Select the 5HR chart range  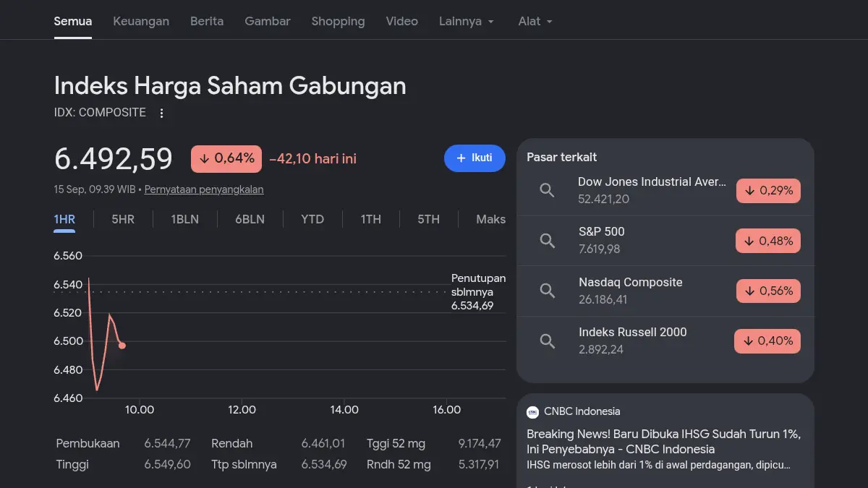coord(123,219)
